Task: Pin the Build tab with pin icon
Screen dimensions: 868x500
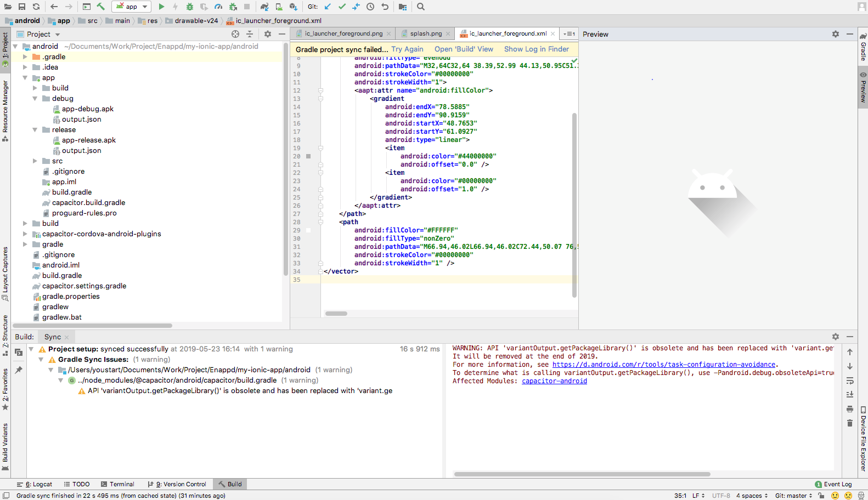Action: pyautogui.click(x=19, y=370)
